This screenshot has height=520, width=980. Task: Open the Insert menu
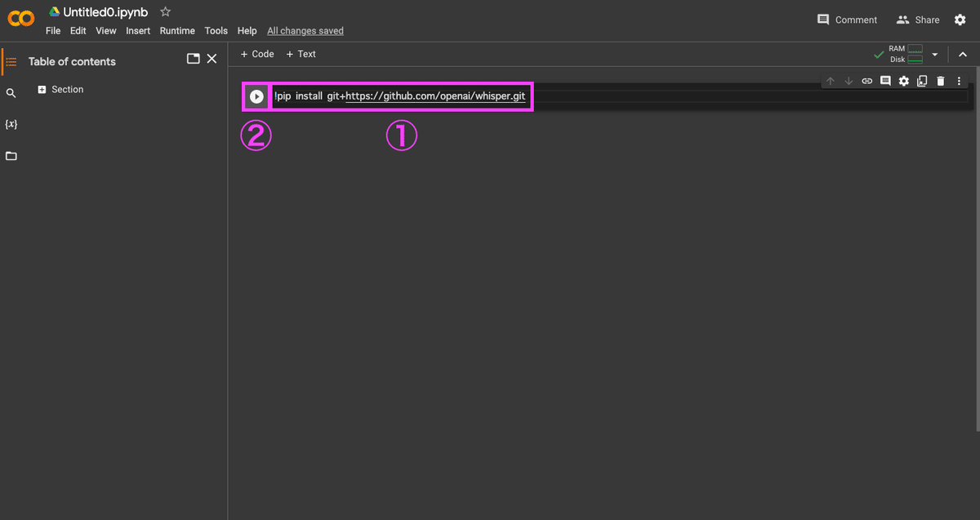(x=138, y=31)
